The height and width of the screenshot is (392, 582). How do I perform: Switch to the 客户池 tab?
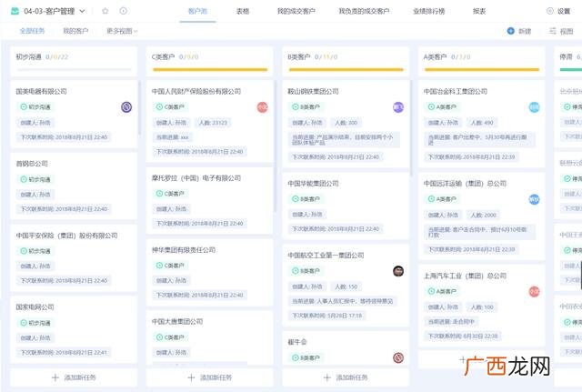pos(197,12)
